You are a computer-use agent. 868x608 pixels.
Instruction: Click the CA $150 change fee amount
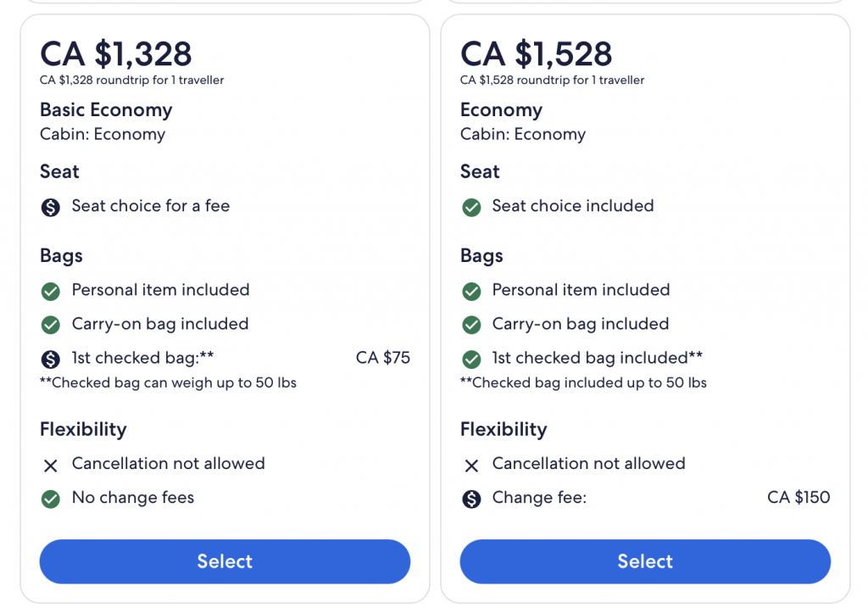(x=798, y=498)
